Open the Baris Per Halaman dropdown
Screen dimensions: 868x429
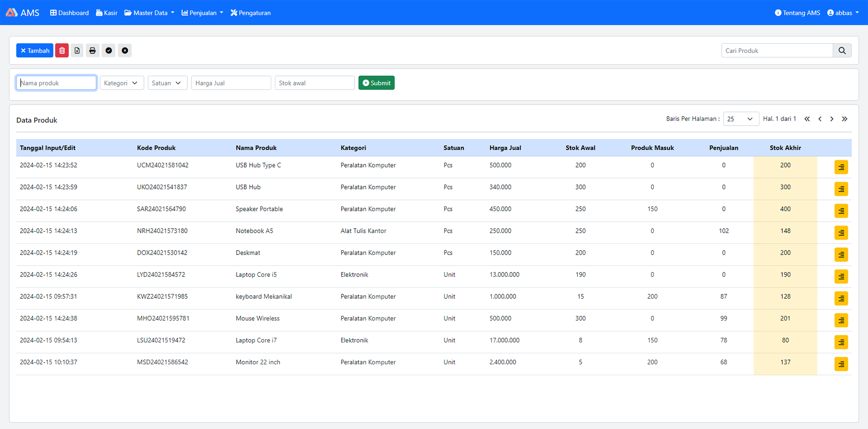pyautogui.click(x=741, y=119)
